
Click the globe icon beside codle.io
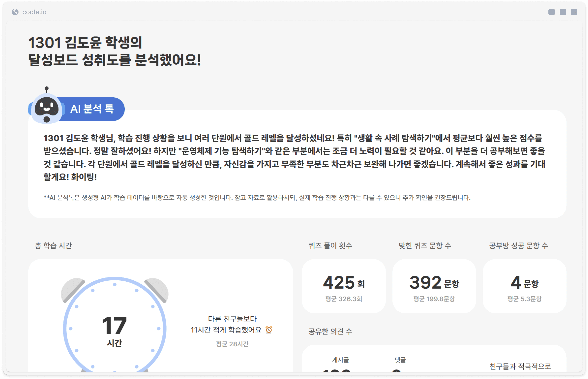15,12
